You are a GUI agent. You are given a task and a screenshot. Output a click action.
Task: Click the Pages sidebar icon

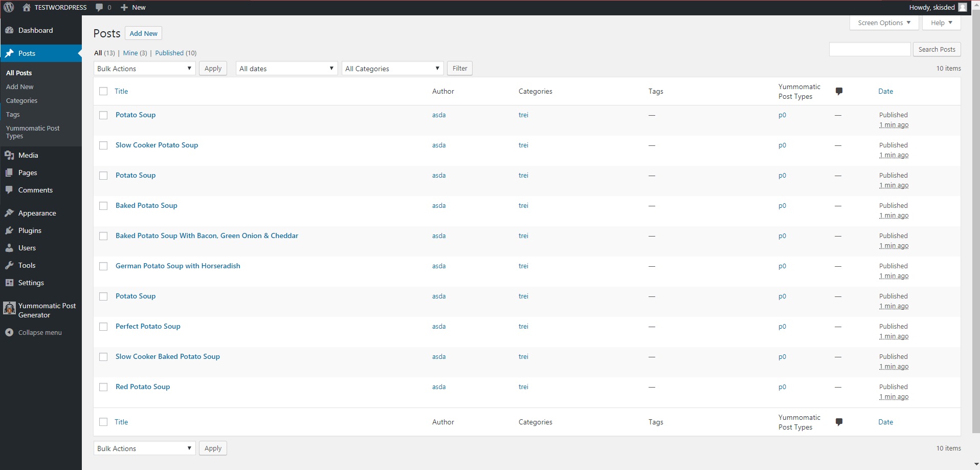tap(9, 173)
